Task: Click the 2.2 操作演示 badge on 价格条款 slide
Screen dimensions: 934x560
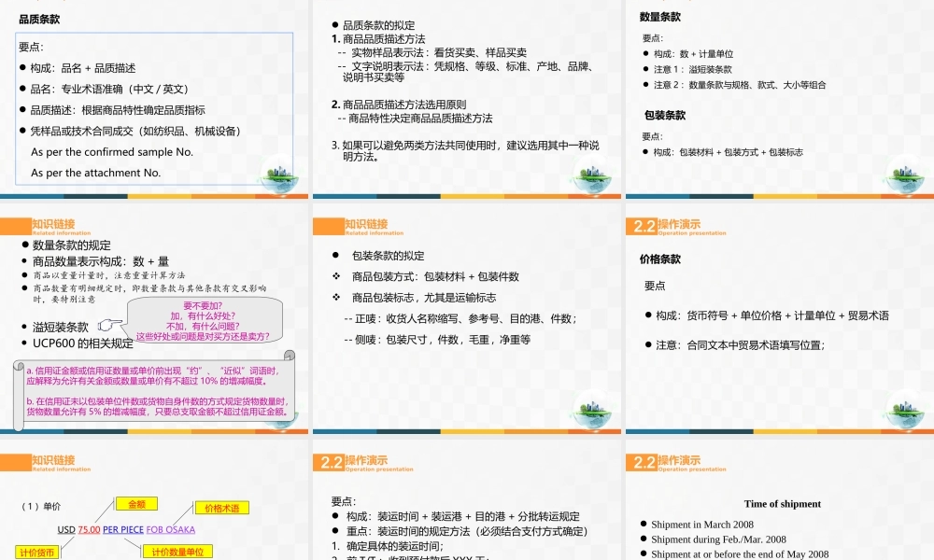Action: click(645, 225)
